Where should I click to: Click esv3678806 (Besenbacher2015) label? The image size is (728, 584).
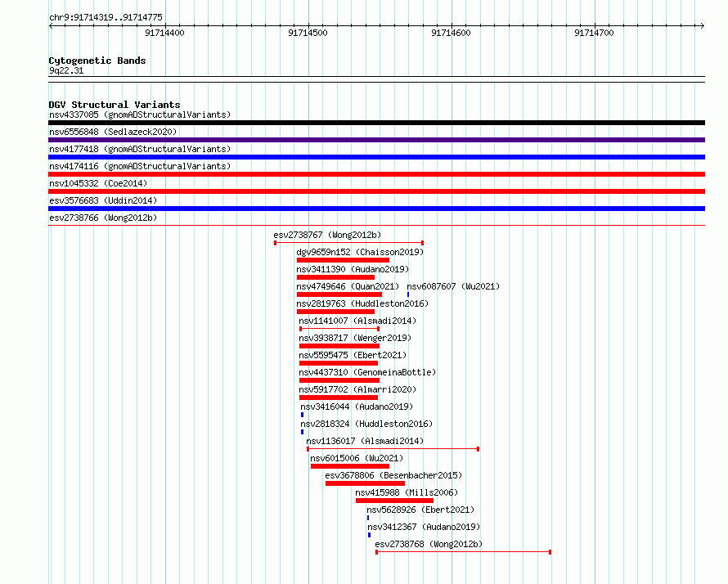(393, 475)
